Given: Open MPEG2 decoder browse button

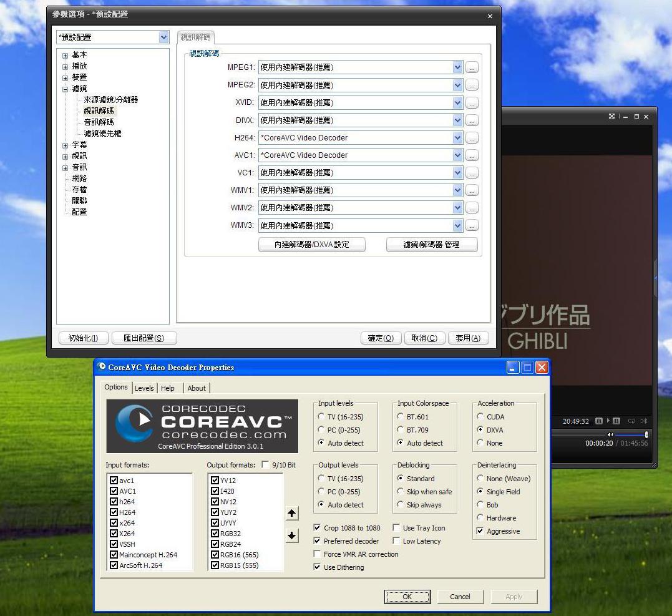Looking at the screenshot, I should (x=472, y=86).
